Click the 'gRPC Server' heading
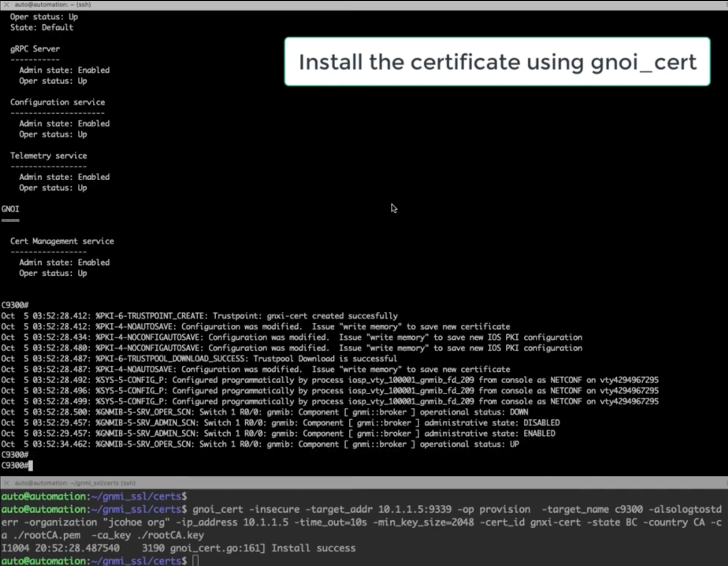Image resolution: width=728 pixels, height=566 pixels. 35,49
